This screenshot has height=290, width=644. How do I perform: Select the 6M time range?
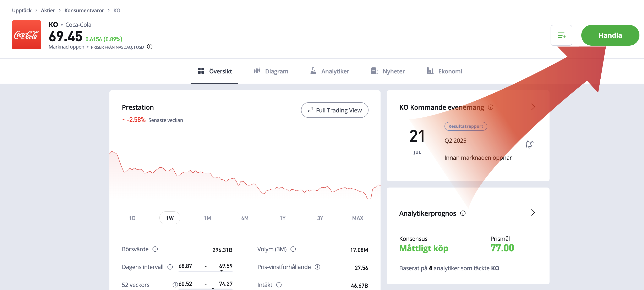pyautogui.click(x=245, y=218)
